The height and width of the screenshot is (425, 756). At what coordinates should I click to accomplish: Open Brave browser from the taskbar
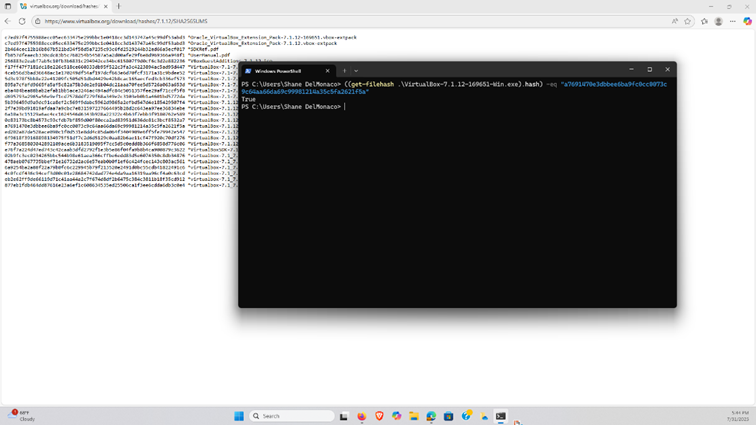pyautogui.click(x=379, y=416)
